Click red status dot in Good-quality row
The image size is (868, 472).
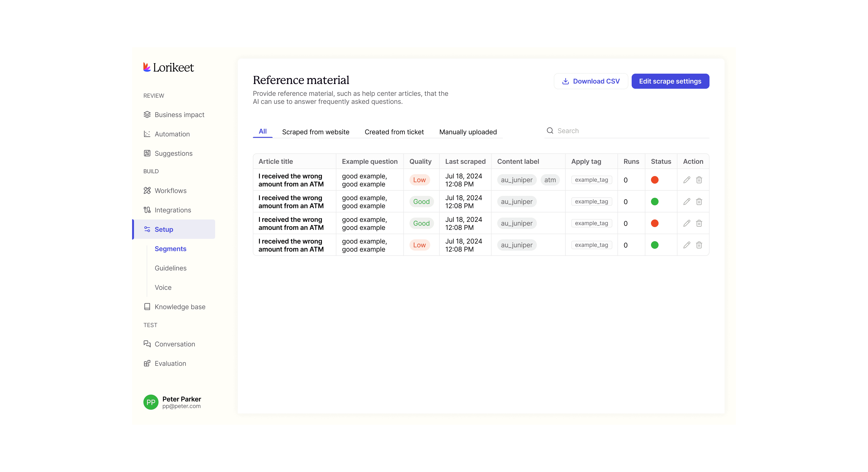pyautogui.click(x=655, y=223)
